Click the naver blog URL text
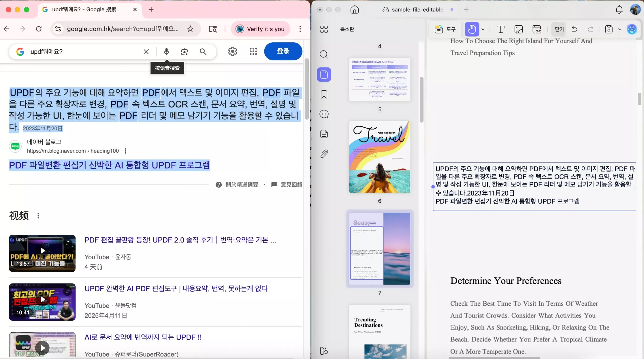The image size is (644, 359). coord(73,151)
